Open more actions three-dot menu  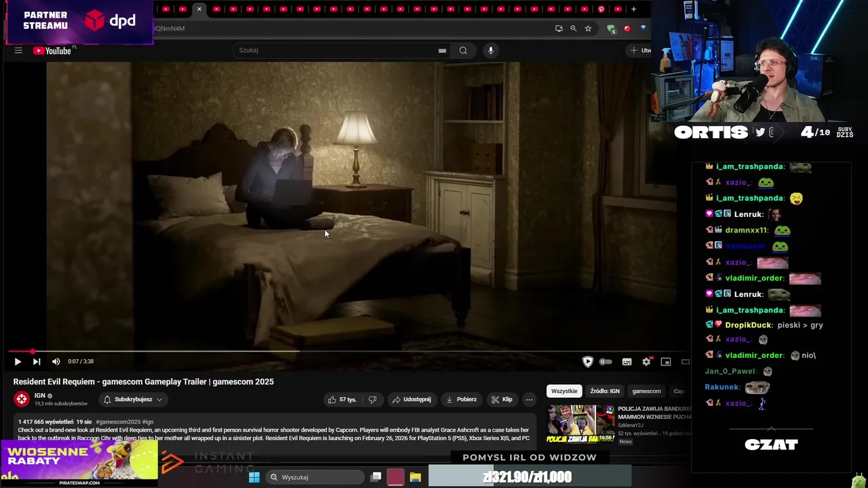529,399
